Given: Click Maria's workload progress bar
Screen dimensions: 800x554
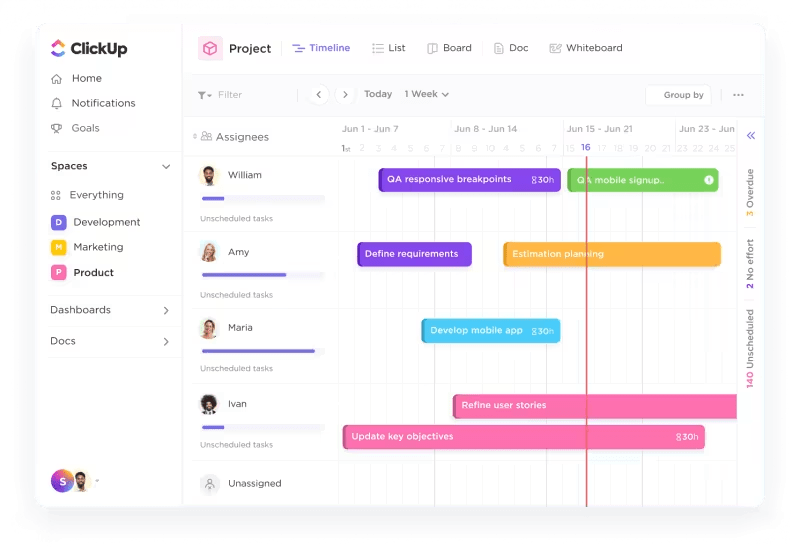Looking at the screenshot, I should pyautogui.click(x=263, y=351).
